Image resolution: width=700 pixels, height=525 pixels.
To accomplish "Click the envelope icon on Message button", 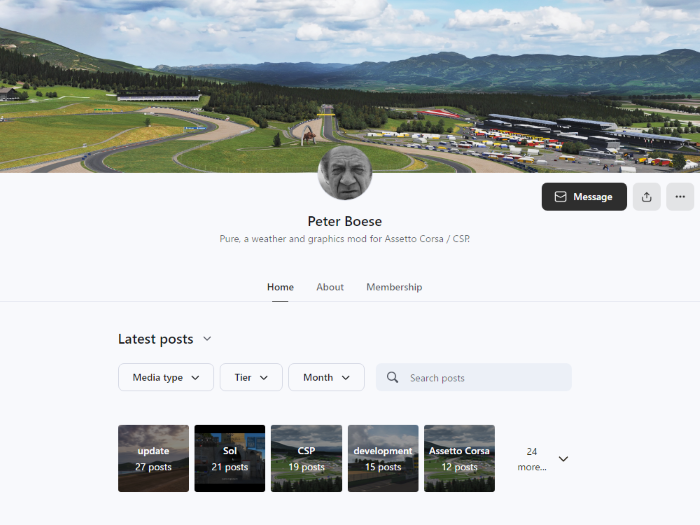I will tap(560, 197).
